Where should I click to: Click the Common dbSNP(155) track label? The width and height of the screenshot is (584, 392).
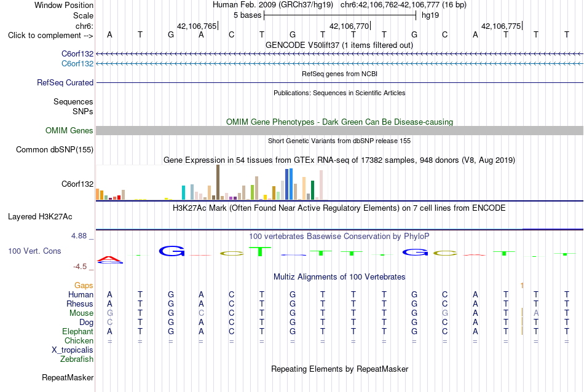(x=55, y=150)
